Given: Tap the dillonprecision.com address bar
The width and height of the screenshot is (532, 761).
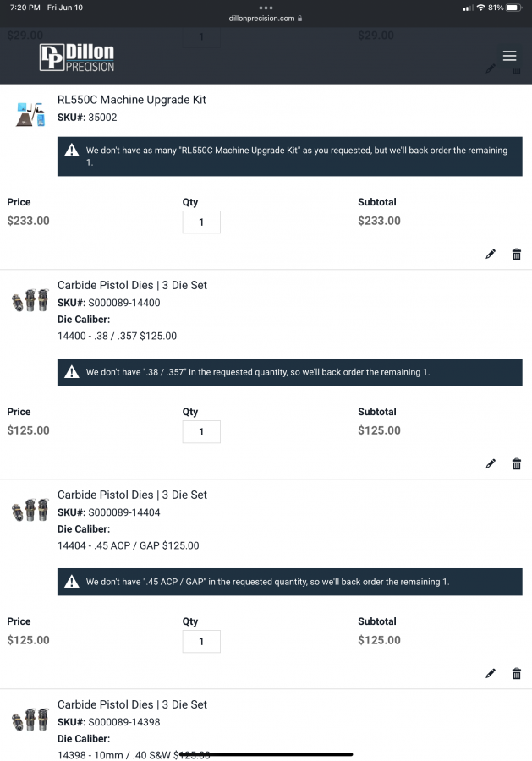Looking at the screenshot, I should click(266, 18).
